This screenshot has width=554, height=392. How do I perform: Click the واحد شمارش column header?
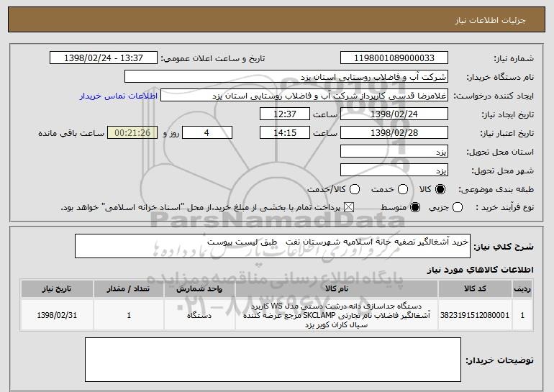[199, 289]
